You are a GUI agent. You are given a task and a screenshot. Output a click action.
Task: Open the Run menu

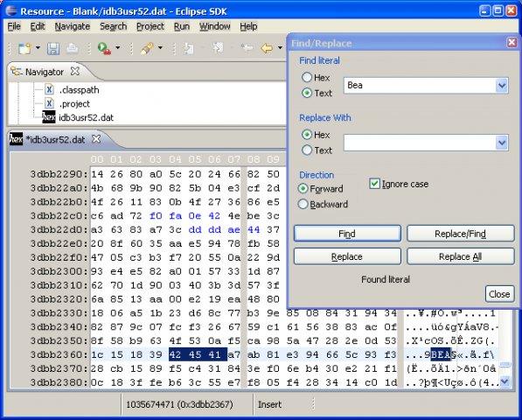pyautogui.click(x=182, y=26)
